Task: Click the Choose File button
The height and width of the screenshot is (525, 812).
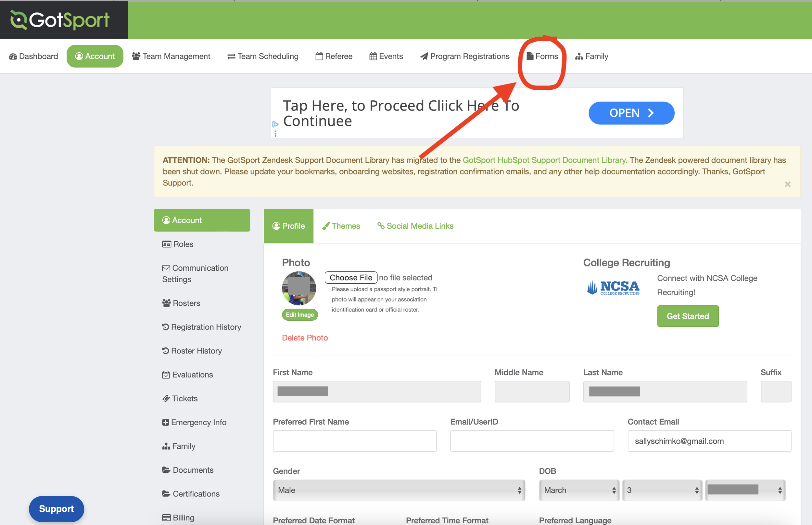Action: (351, 277)
